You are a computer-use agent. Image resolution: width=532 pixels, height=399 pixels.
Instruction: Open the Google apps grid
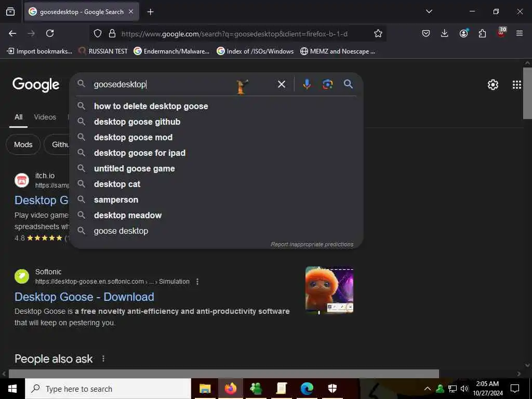point(517,85)
